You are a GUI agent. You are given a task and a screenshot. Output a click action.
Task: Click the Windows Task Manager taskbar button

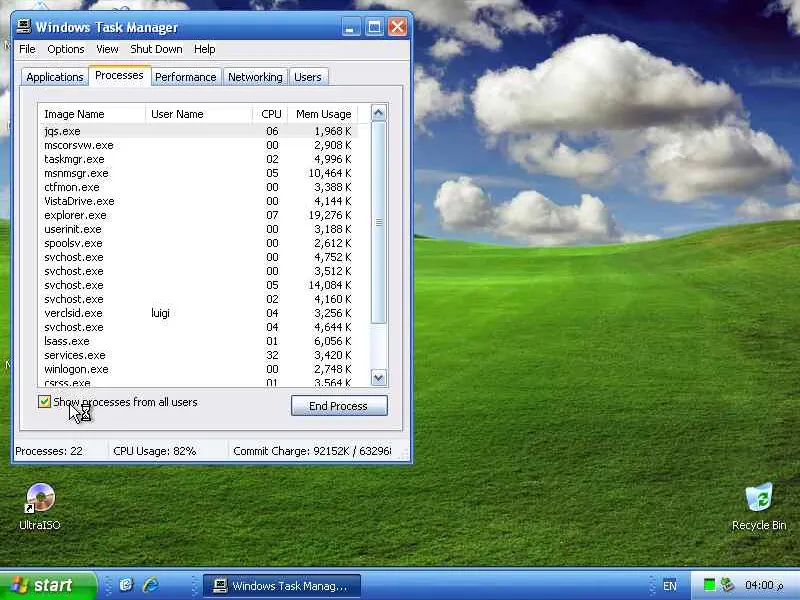(x=282, y=586)
